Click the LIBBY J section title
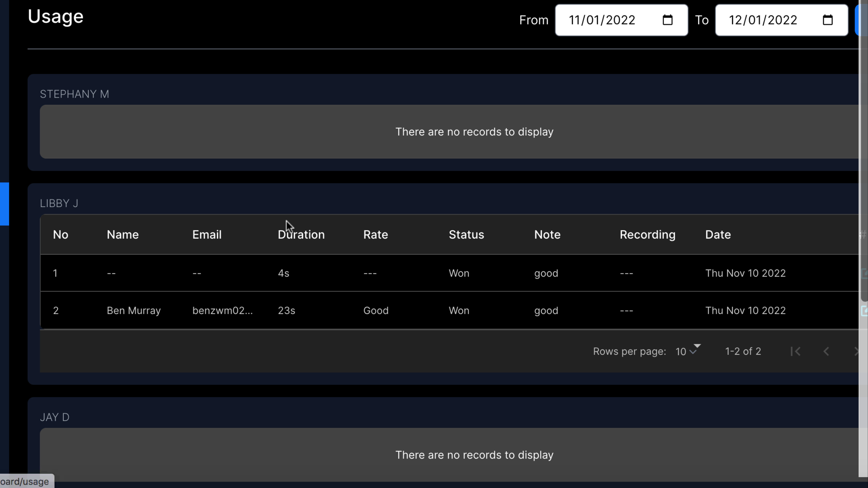The image size is (868, 488). point(59,203)
